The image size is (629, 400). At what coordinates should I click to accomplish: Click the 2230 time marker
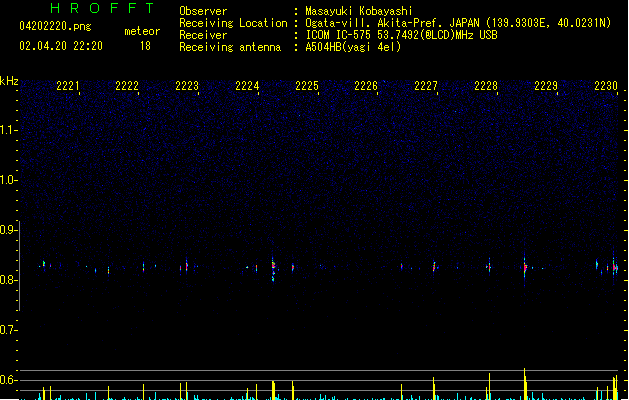606,86
